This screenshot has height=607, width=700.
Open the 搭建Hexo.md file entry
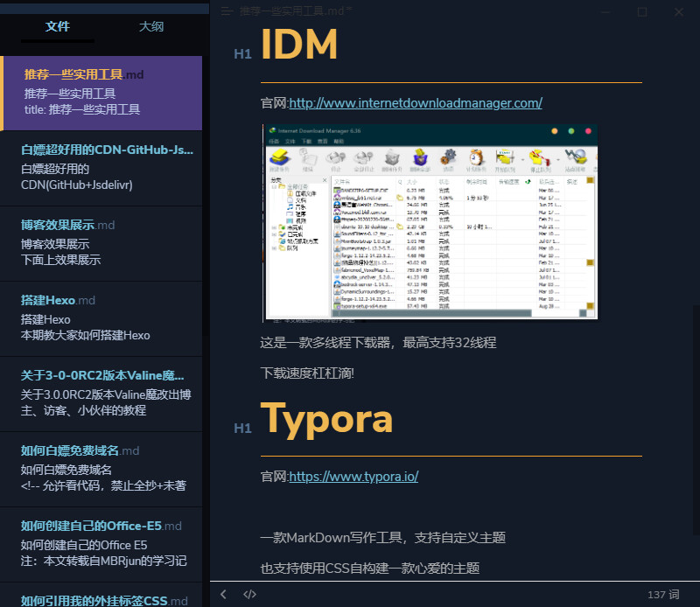pyautogui.click(x=102, y=318)
